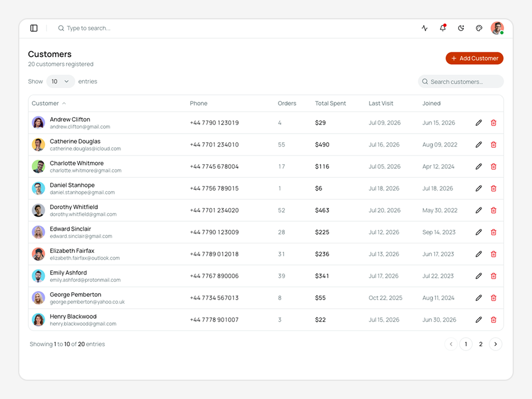Screen dimensions: 532x399
Task: Click the Oct 22, 2025 last visit
Action: click(385, 298)
